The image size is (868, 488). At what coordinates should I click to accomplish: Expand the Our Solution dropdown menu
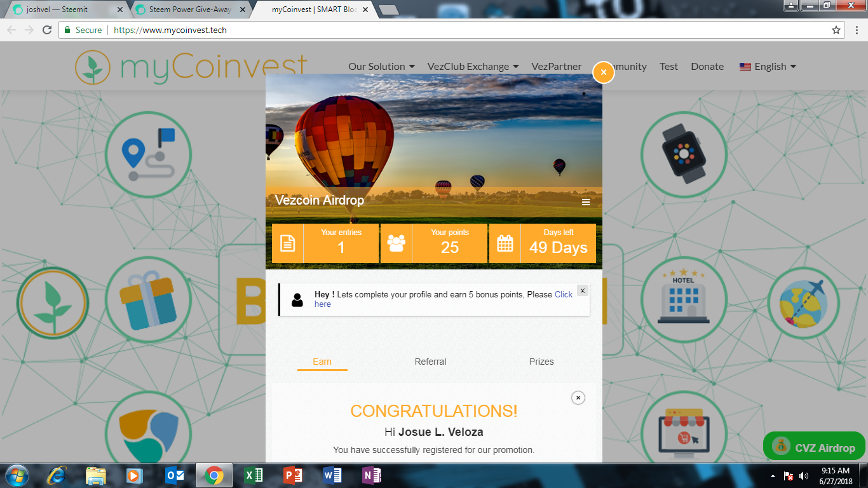click(x=381, y=66)
